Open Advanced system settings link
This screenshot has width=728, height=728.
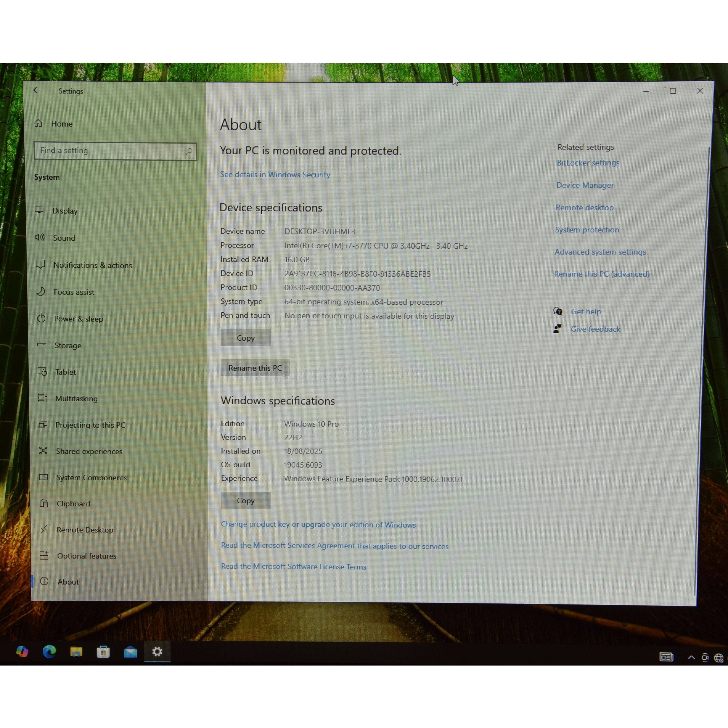point(600,252)
